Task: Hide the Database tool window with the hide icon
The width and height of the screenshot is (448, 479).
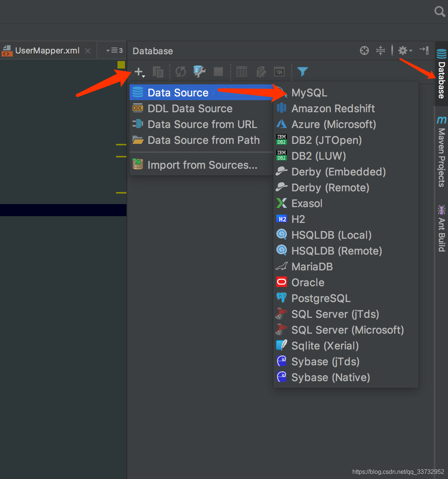Action: (424, 50)
